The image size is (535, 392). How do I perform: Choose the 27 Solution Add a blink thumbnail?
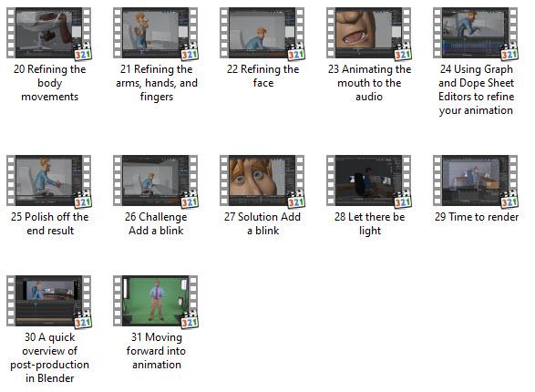pyautogui.click(x=262, y=181)
